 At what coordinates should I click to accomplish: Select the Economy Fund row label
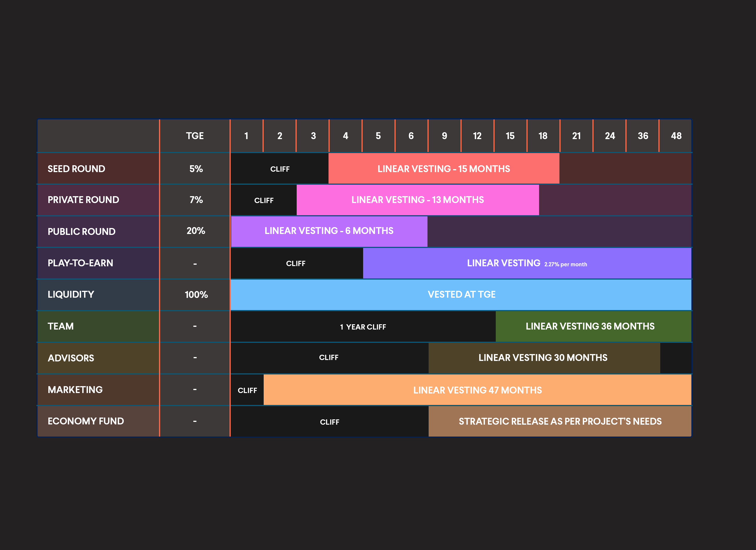point(86,421)
